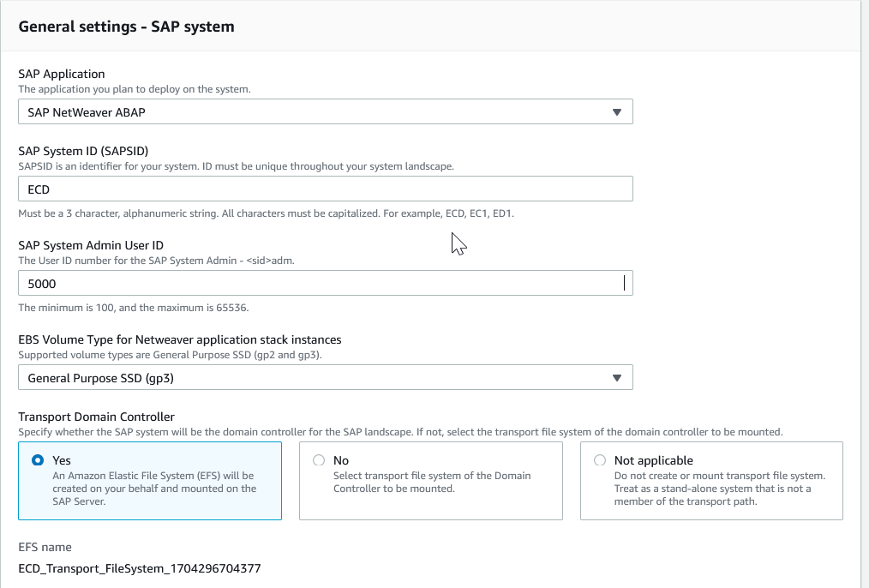Click the General settings - SAP system header
Image resolution: width=869 pixels, height=588 pixels.
click(126, 27)
